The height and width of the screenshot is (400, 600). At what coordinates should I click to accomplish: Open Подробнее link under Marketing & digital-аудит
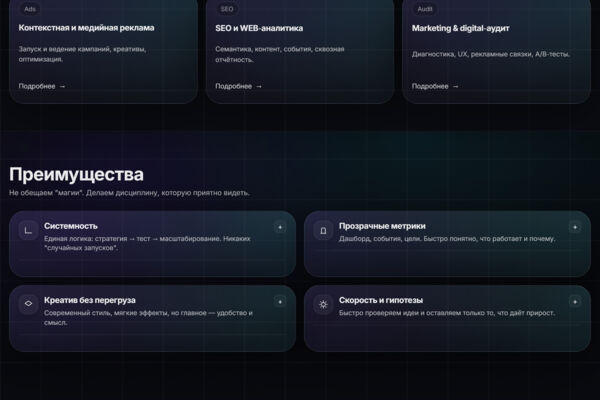click(x=435, y=86)
